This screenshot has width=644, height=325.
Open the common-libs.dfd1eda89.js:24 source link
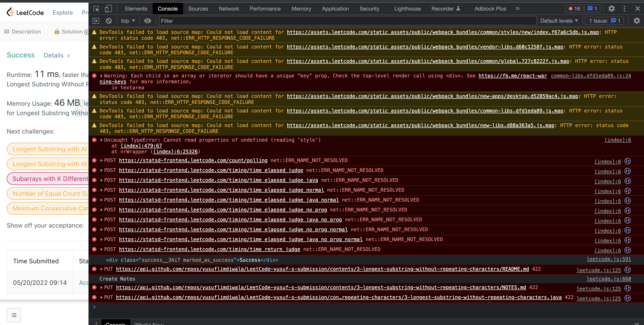click(591, 76)
